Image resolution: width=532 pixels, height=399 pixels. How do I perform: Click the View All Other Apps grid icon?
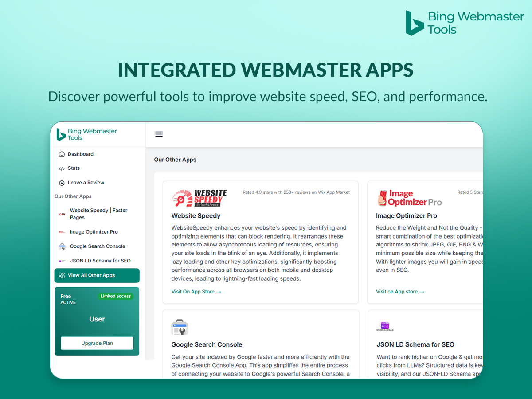62,275
